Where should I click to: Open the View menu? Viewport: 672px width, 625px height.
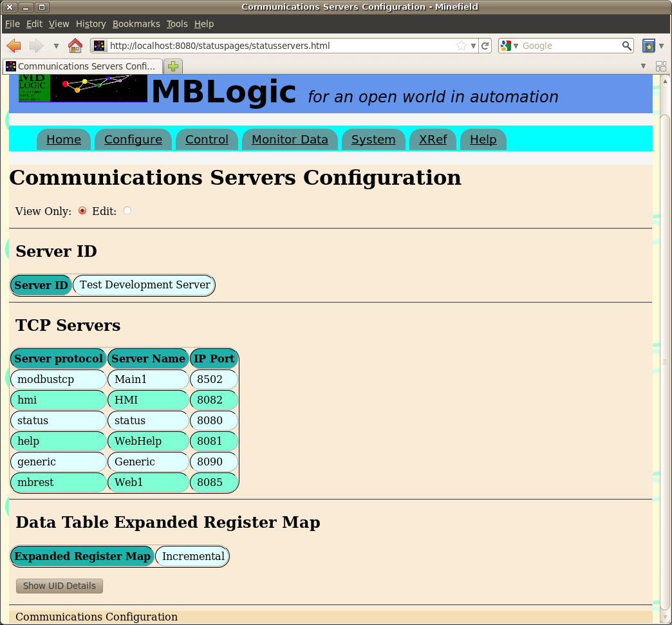[59, 24]
